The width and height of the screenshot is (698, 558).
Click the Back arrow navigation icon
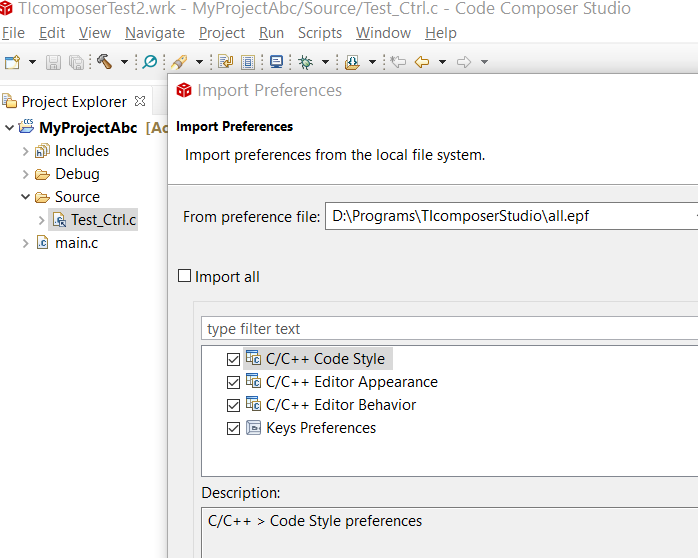(422, 62)
